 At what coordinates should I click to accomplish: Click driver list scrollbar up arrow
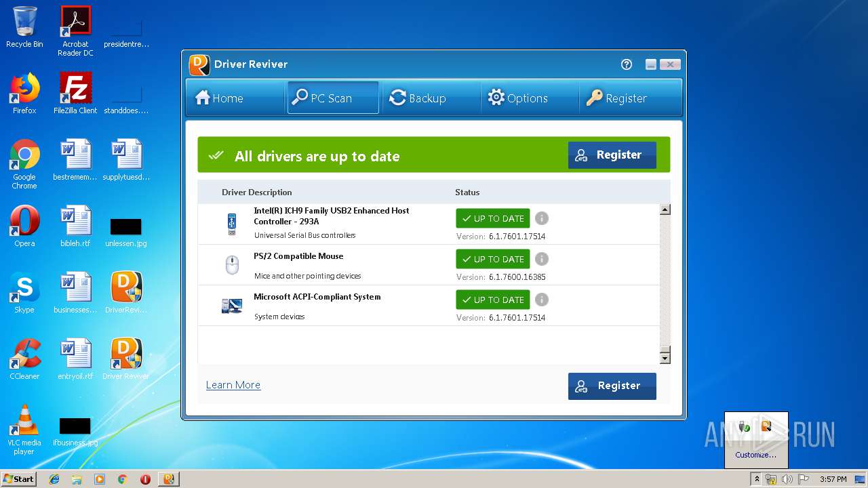click(665, 209)
